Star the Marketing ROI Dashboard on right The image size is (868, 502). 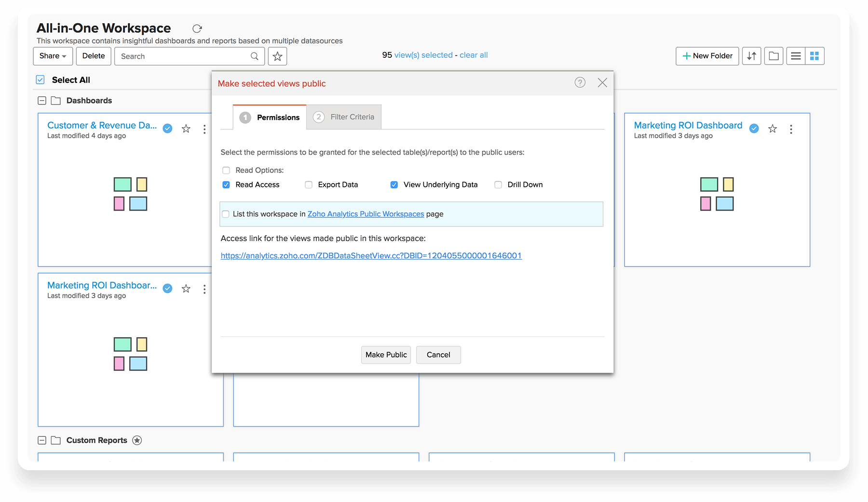point(773,129)
